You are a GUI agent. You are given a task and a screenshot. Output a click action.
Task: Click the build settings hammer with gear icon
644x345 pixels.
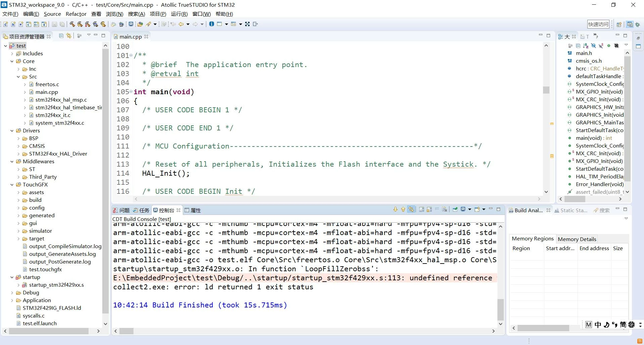(x=95, y=24)
